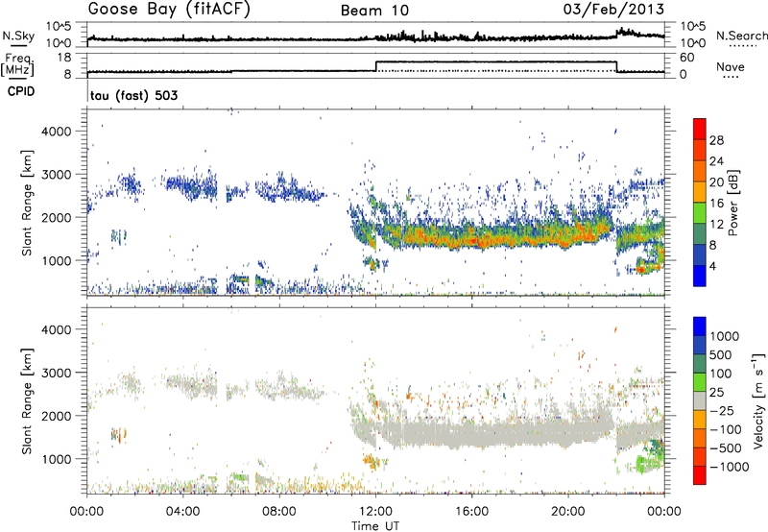The width and height of the screenshot is (768, 532).
Task: Click the "4" label on Power colorbar
Action: tap(712, 266)
